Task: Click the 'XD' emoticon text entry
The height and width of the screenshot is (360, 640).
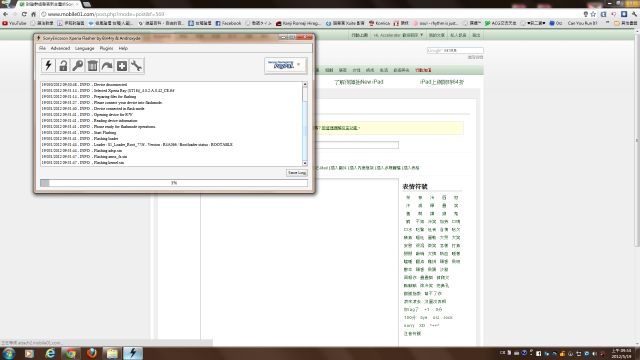Action: (x=422, y=326)
